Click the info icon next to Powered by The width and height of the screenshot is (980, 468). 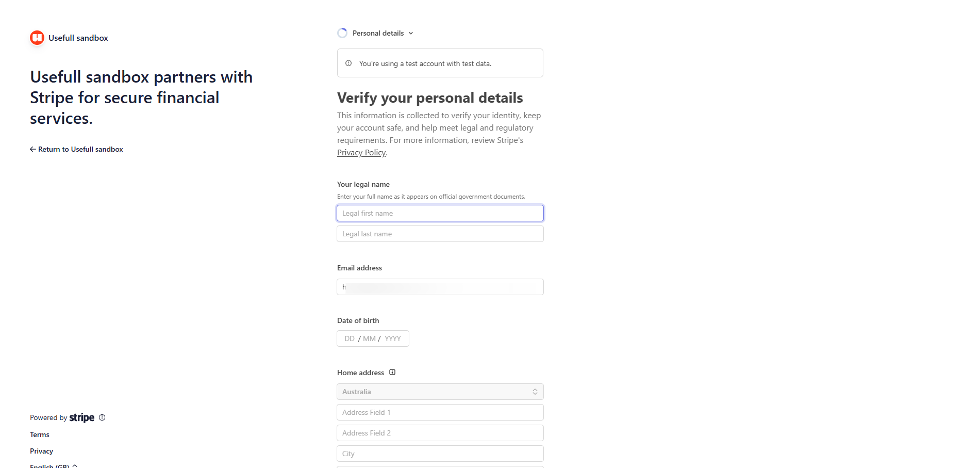point(102,417)
